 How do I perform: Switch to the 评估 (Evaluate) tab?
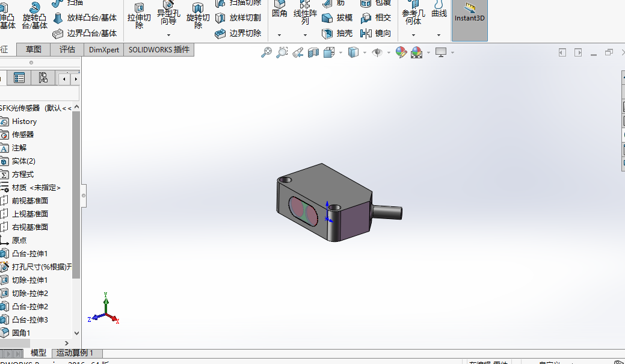[x=67, y=49]
